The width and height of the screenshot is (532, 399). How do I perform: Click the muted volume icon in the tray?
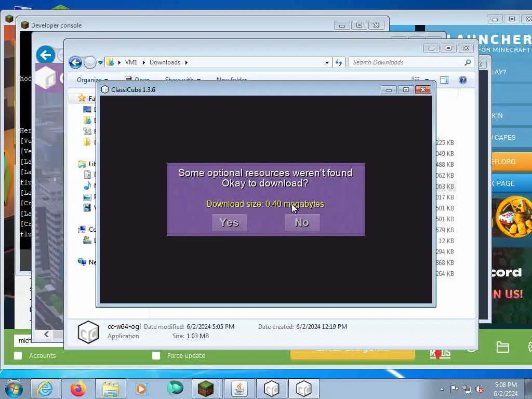coord(480,389)
